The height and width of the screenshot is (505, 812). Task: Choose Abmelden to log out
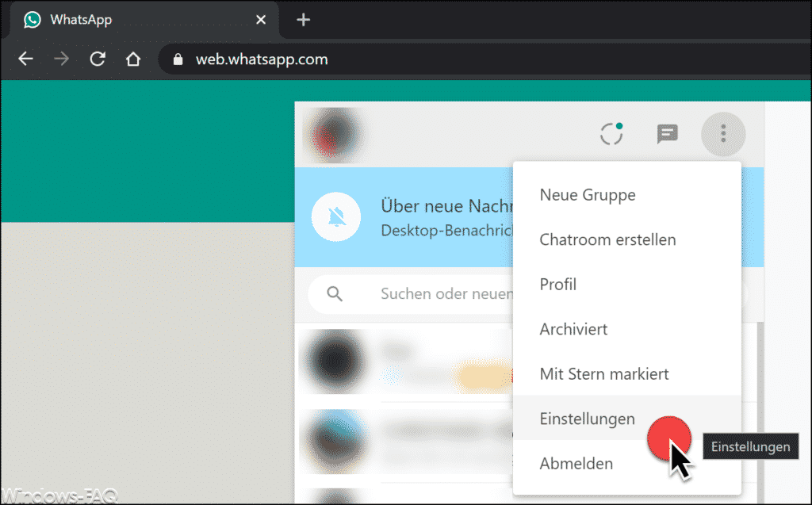pyautogui.click(x=627, y=463)
